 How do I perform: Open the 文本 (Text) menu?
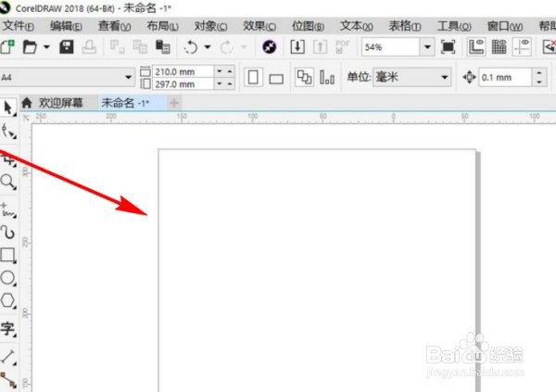(x=357, y=26)
